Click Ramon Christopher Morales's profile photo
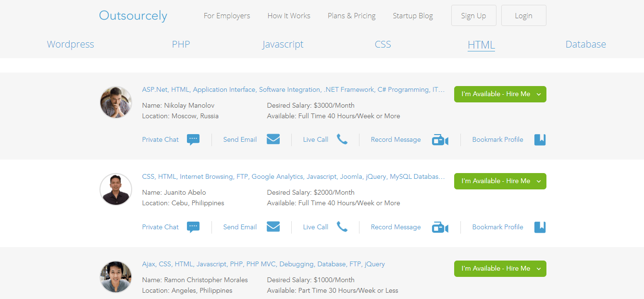The height and width of the screenshot is (299, 644). point(115,277)
